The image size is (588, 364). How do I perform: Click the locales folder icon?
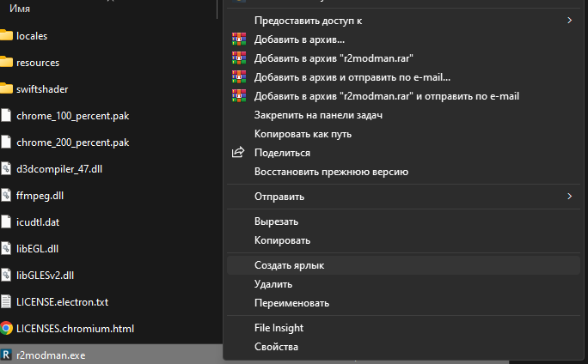7,36
